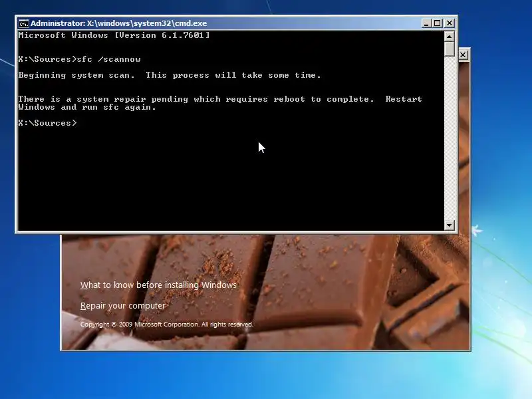Click the 'Repair your computer' link

coord(123,306)
